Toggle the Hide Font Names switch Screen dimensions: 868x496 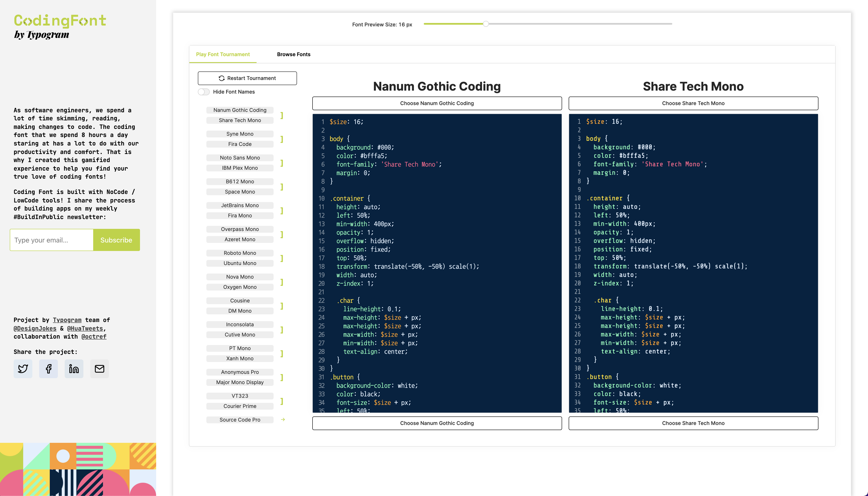[204, 92]
